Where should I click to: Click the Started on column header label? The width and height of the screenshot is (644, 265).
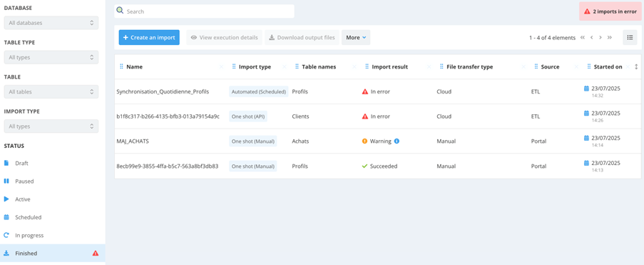(608, 66)
